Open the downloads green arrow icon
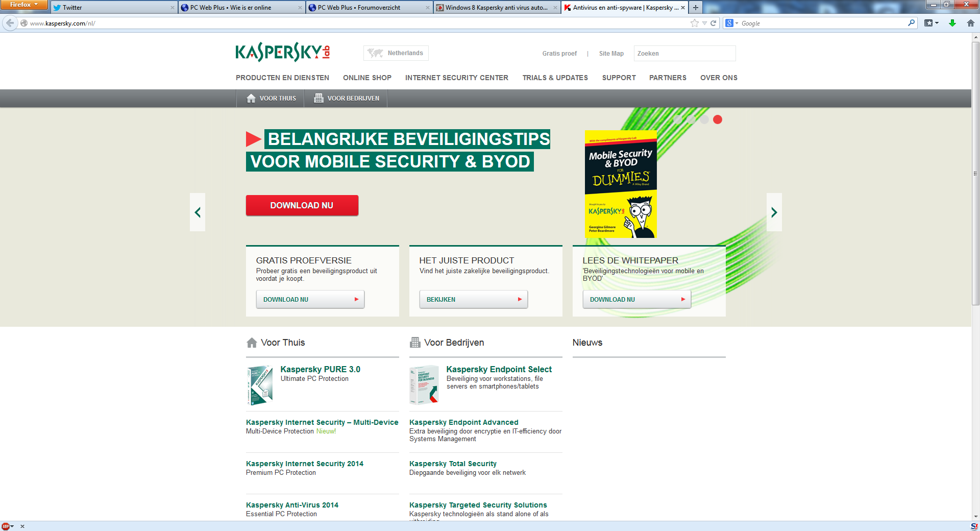 tap(952, 23)
